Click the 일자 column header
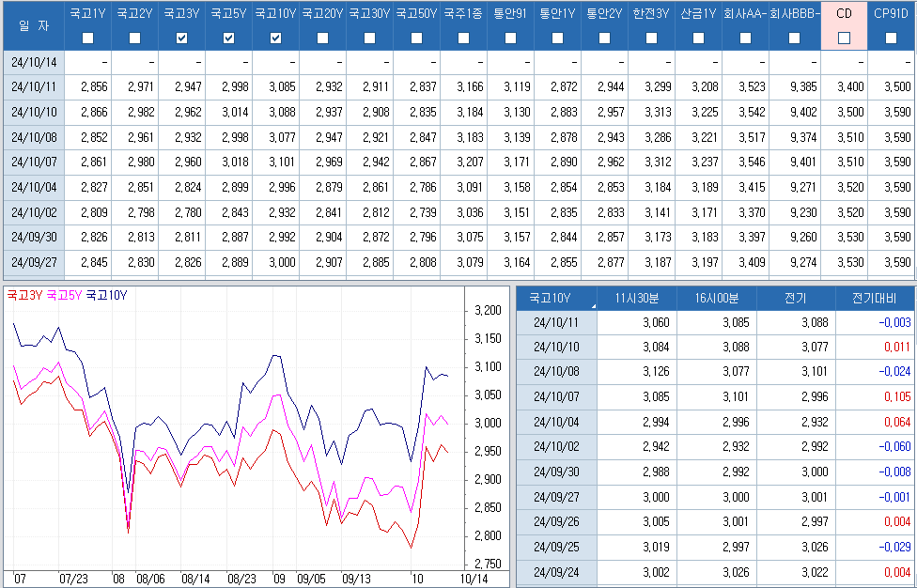Screen dimensions: 917x588 pos(34,25)
